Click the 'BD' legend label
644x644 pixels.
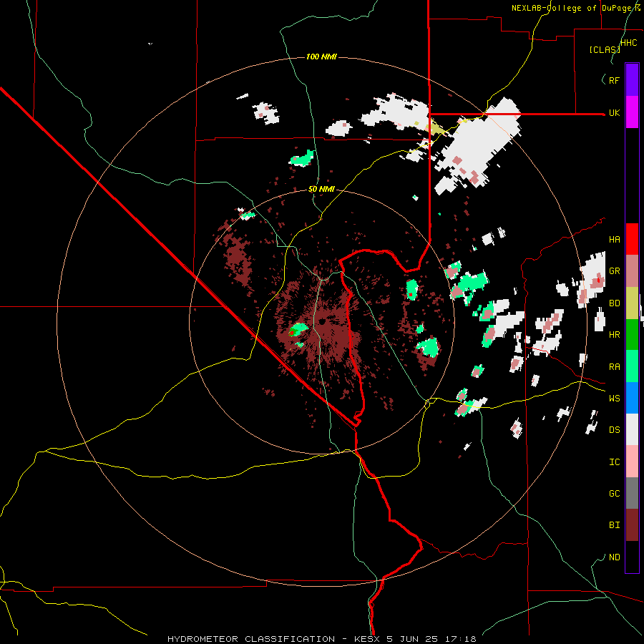[614, 303]
